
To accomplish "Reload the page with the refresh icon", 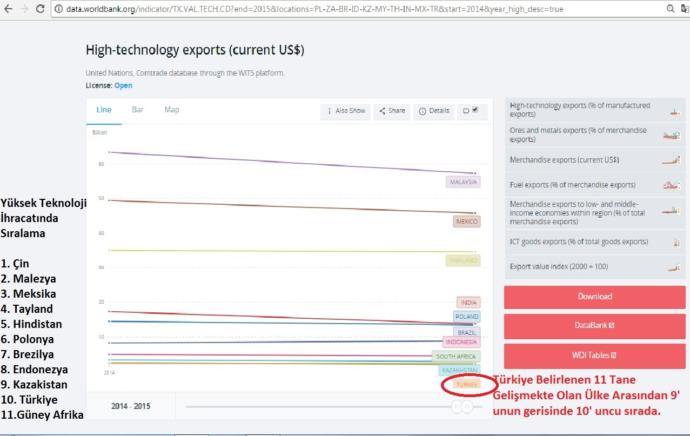I will (x=40, y=9).
